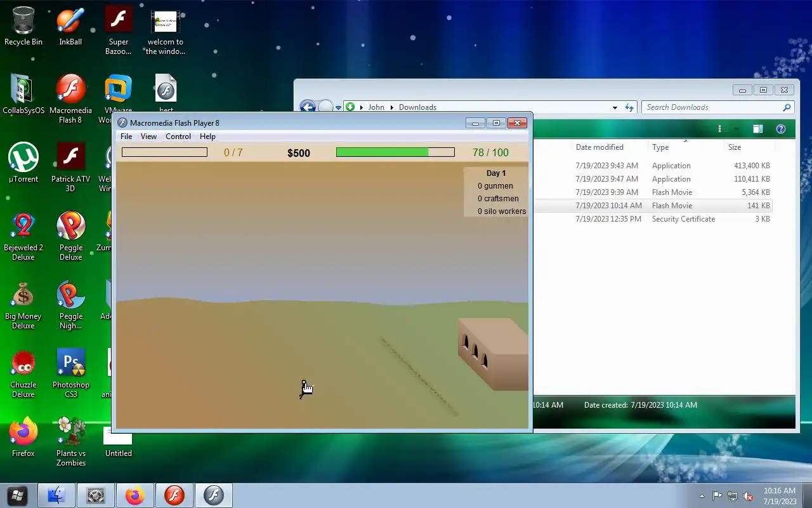Launch Bejeweled 2 Deluxe from the desktop
The height and width of the screenshot is (508, 812).
pos(23,236)
